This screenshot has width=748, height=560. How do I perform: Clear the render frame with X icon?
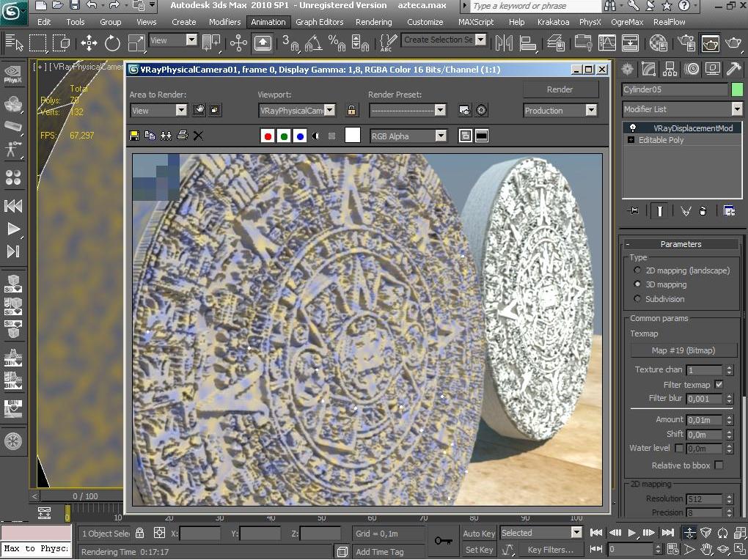tap(199, 136)
